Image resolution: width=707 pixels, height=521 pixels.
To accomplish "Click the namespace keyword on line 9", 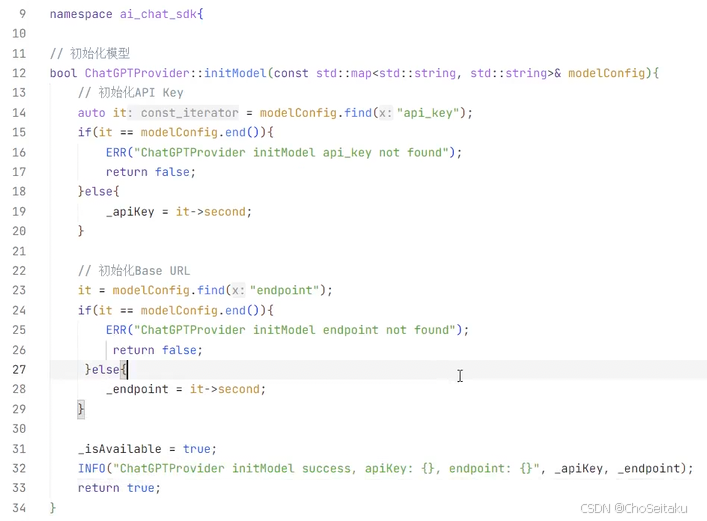I will point(81,14).
